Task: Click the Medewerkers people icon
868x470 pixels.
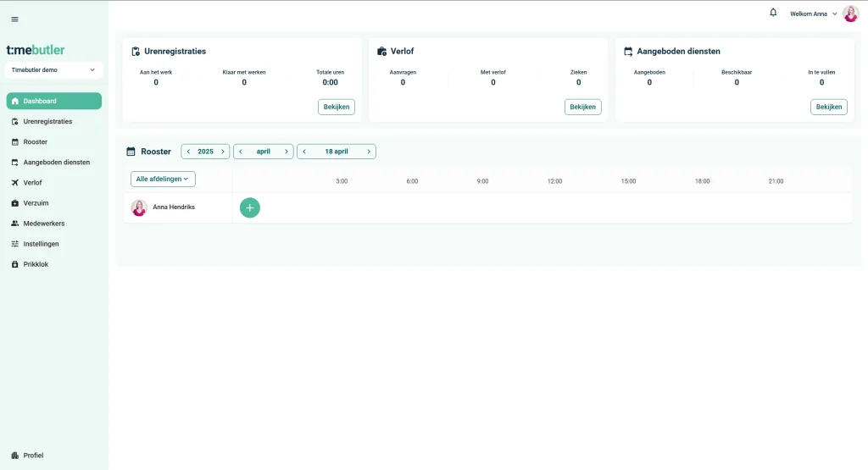Action: [x=15, y=224]
